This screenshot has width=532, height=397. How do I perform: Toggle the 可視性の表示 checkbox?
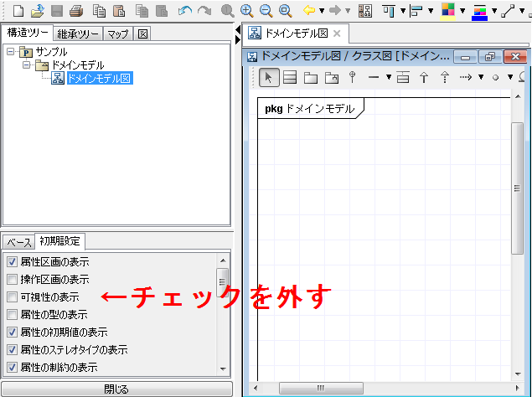click(12, 297)
